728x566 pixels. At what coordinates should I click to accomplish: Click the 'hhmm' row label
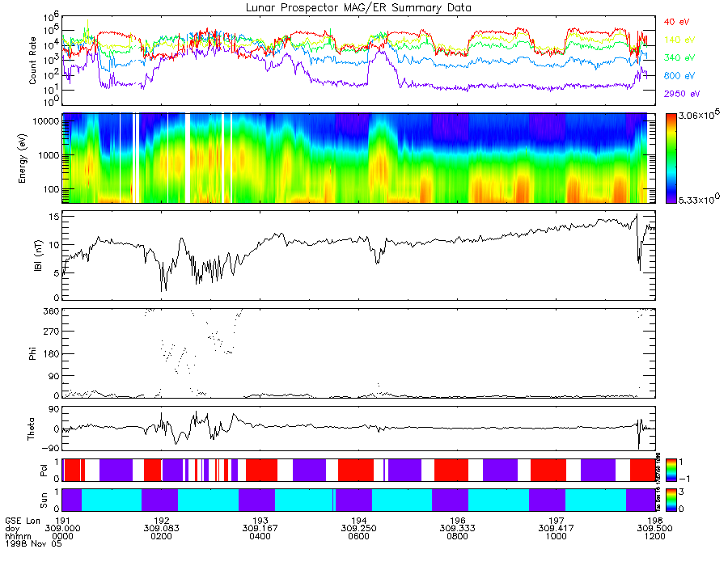[18, 536]
